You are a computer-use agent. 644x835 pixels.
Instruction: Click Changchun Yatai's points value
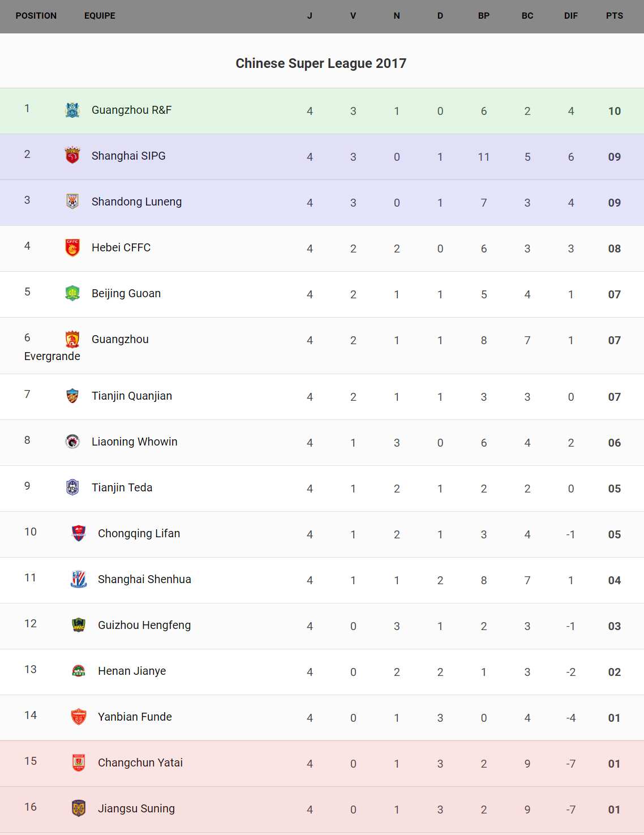614,764
